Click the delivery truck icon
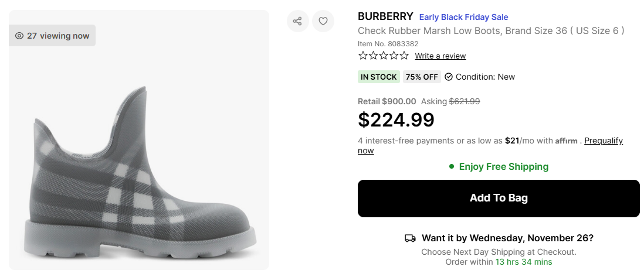The image size is (644, 277). click(410, 238)
